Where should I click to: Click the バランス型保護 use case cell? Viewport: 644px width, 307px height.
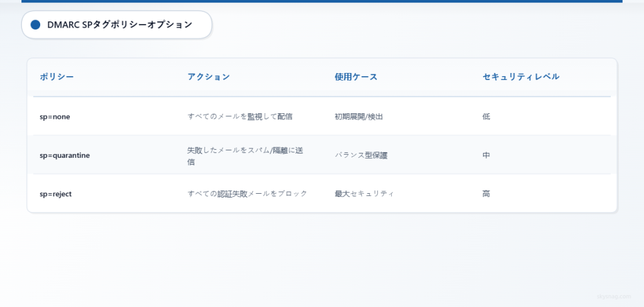[361, 155]
